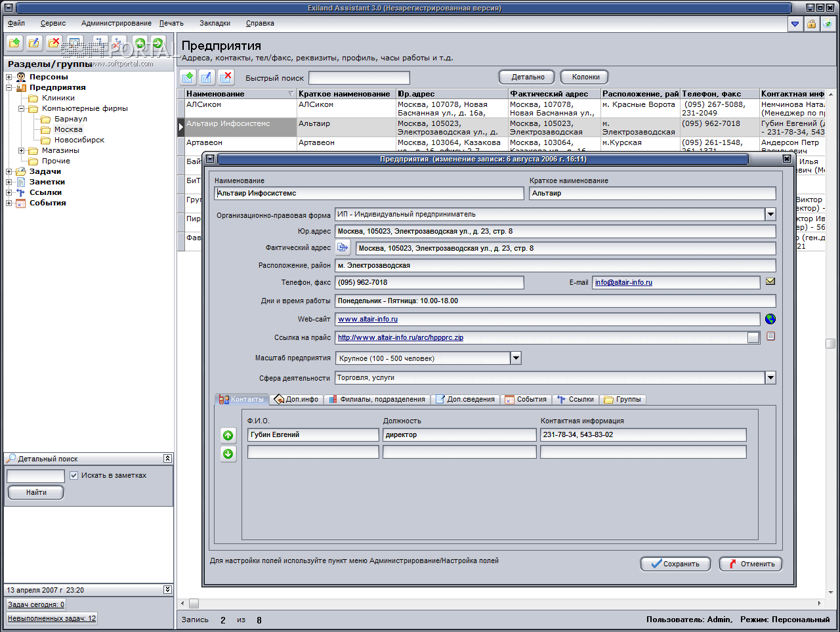Toggle date panel collapse arrow
The image size is (840, 632).
click(167, 589)
